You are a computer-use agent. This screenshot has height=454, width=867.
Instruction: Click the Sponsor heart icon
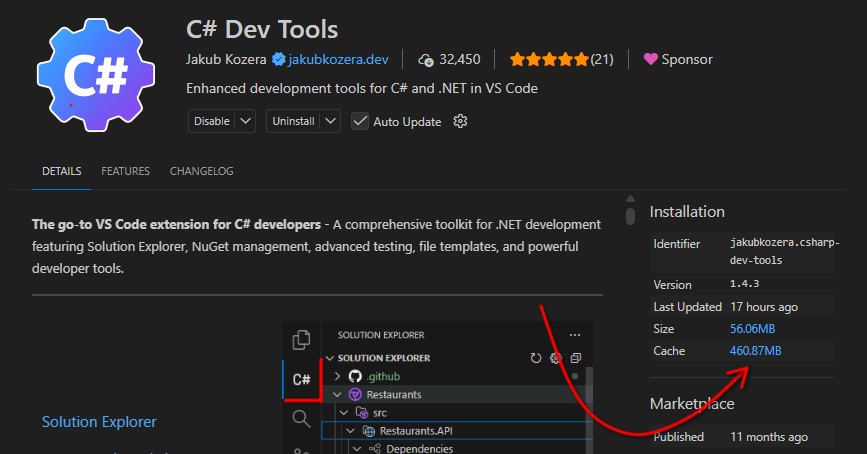(650, 59)
